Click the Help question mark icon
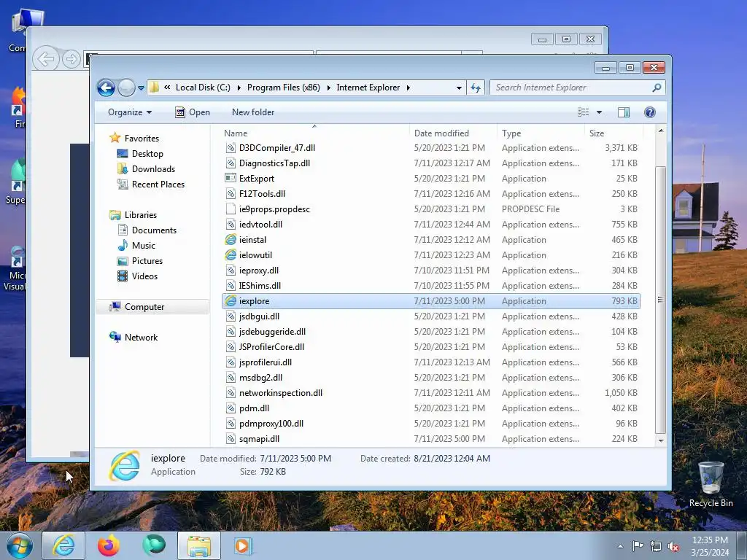The image size is (747, 560). [x=650, y=112]
